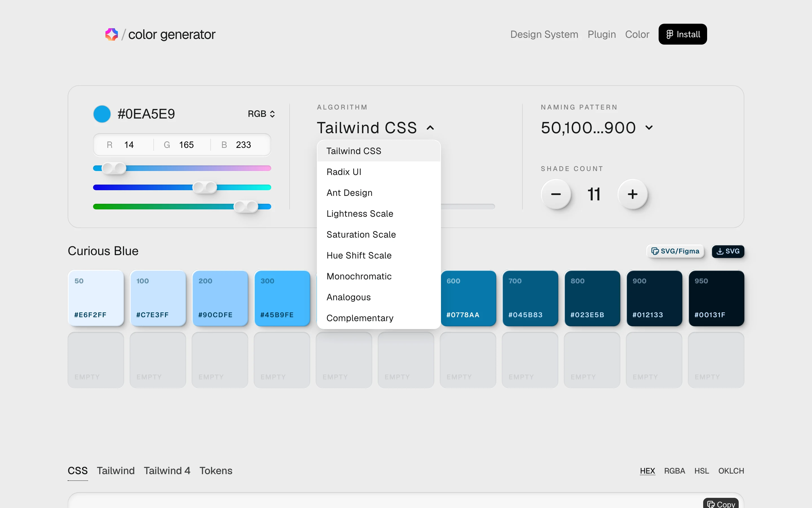Viewport: 812px width, 508px height.
Task: Select Tailwind CSS algorithm option
Action: (x=379, y=151)
